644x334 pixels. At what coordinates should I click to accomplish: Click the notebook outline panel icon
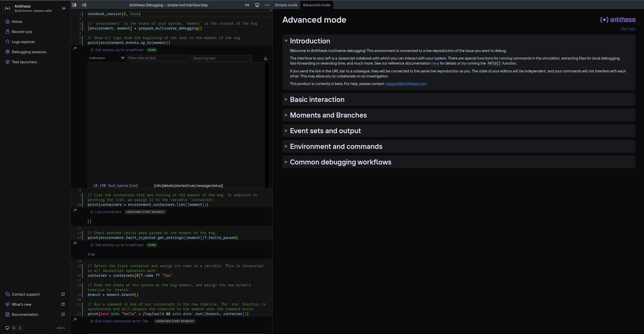click(x=74, y=5)
